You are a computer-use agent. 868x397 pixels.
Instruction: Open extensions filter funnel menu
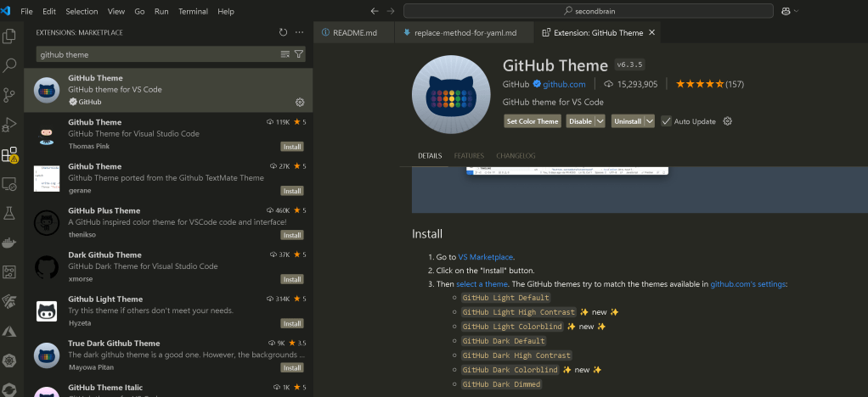299,54
